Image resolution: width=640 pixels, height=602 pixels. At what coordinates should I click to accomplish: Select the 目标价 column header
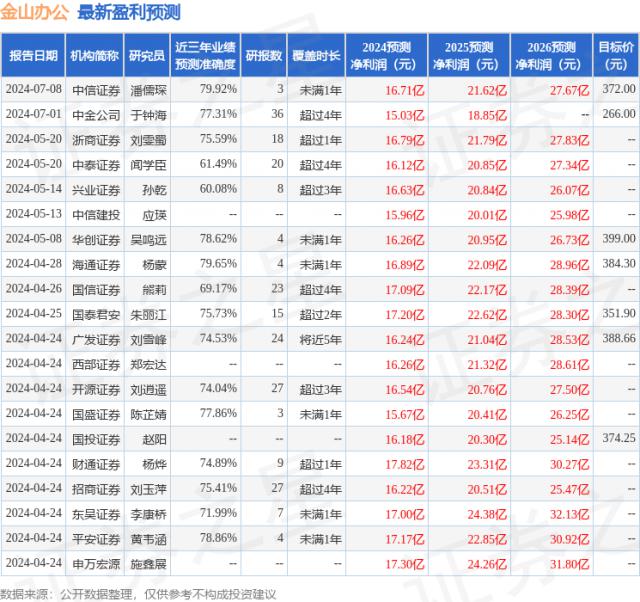616,56
